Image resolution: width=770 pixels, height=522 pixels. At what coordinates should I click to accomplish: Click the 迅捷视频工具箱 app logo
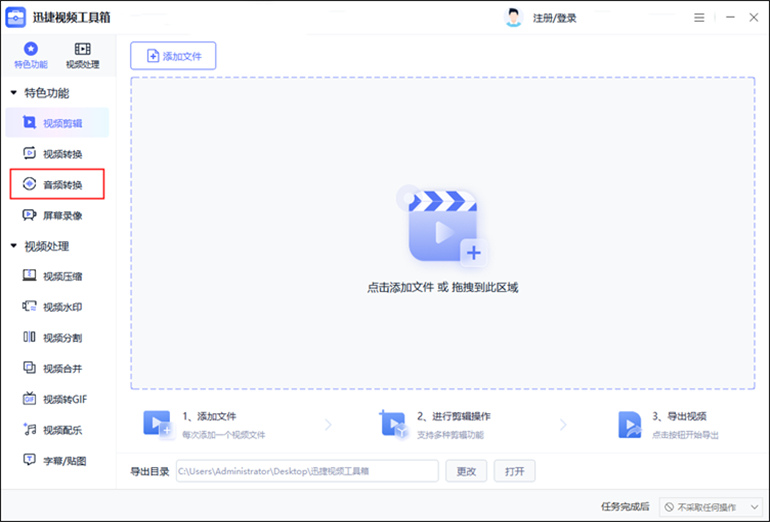(16, 18)
